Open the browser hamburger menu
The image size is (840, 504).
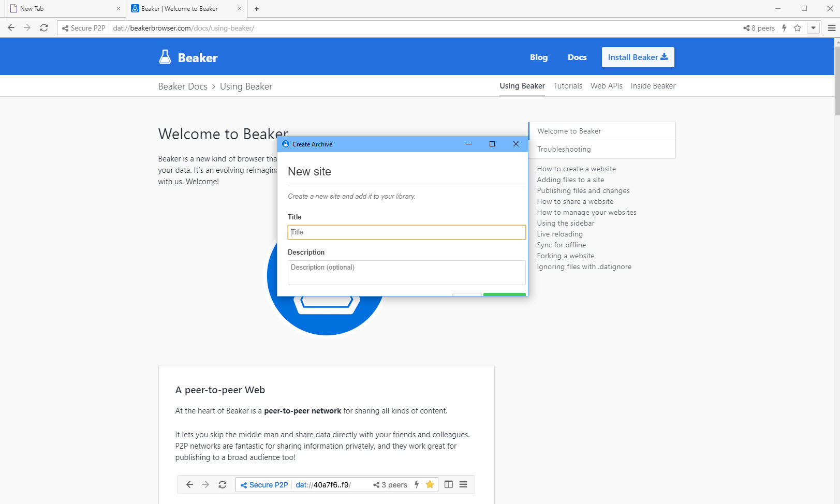click(832, 28)
